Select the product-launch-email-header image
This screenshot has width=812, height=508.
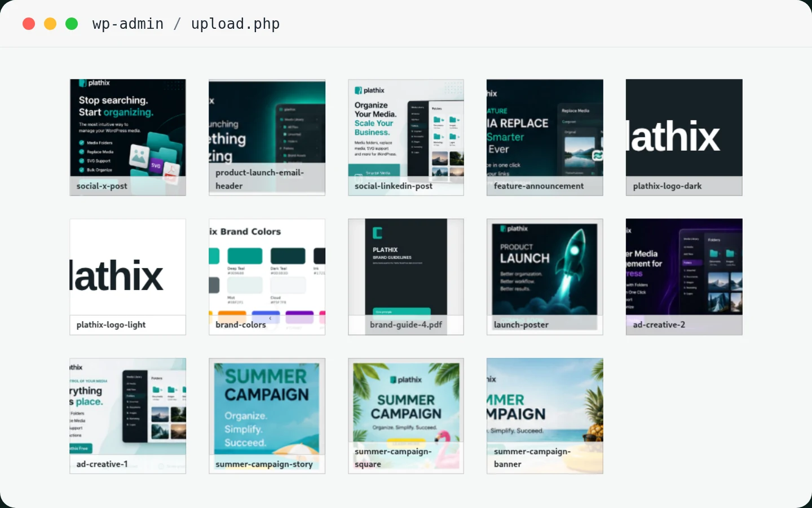pyautogui.click(x=267, y=137)
